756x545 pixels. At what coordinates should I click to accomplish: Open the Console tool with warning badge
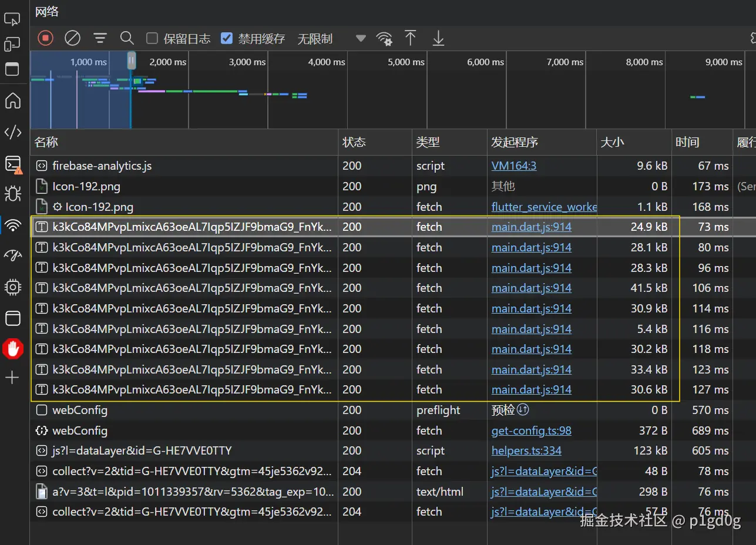pos(13,164)
